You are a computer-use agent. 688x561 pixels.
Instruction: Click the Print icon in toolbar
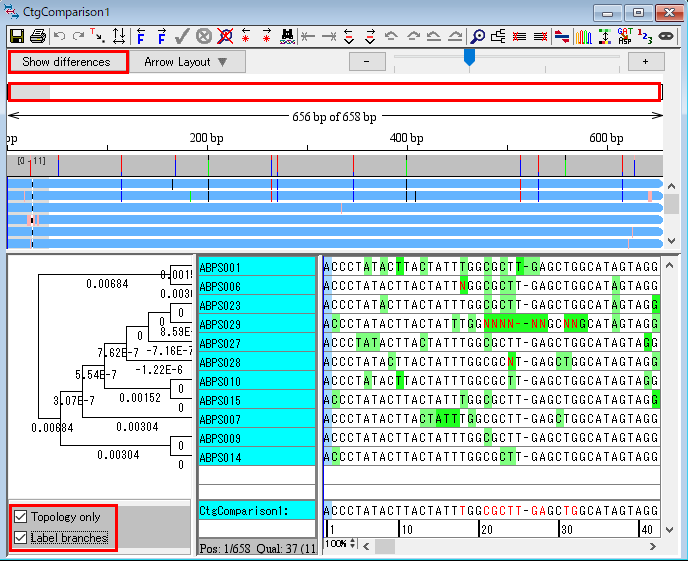click(38, 36)
